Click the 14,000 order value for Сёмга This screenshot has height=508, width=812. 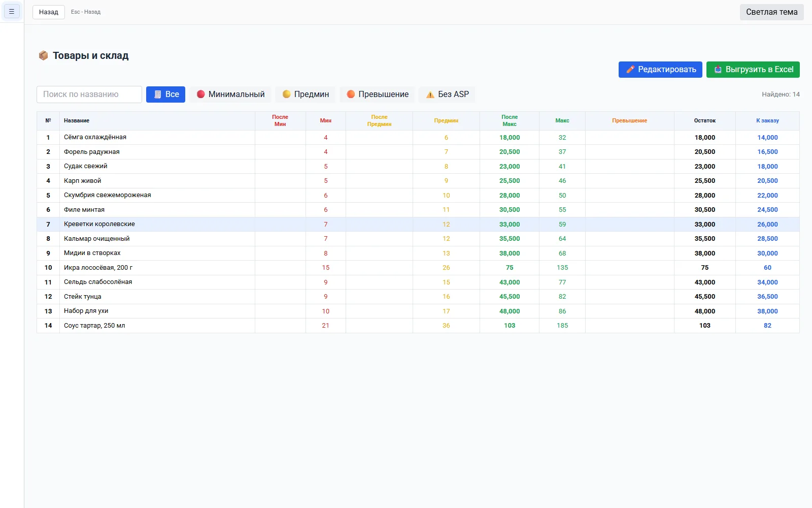point(767,138)
